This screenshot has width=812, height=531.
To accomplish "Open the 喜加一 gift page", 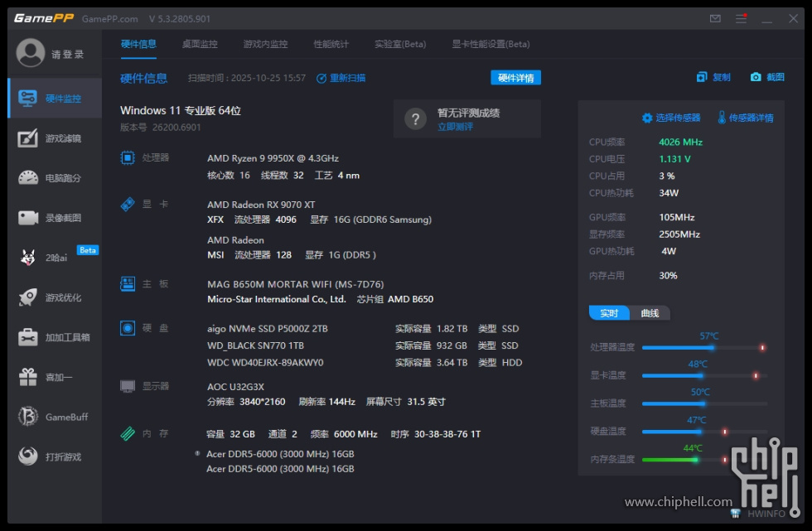I will point(54,377).
